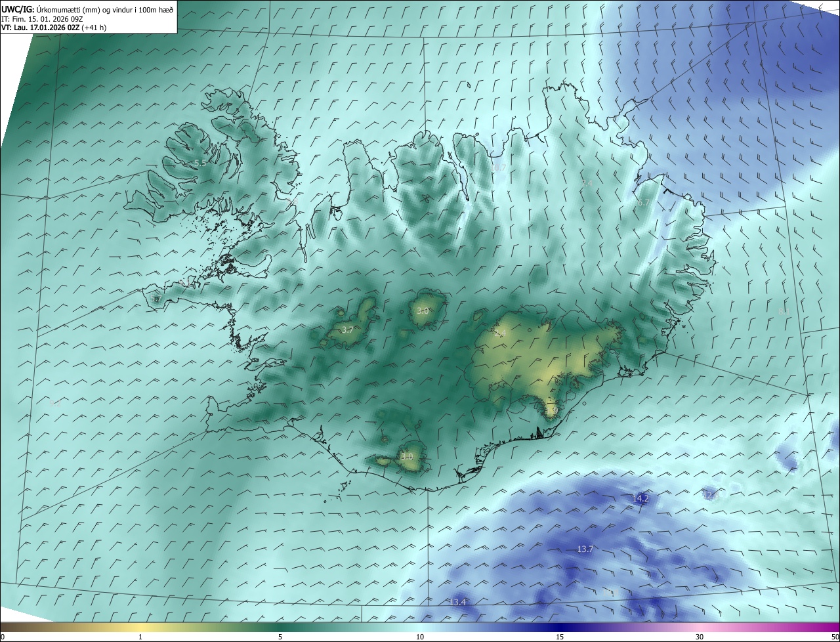The height and width of the screenshot is (642, 840).
Task: Click the colorbar tick label '1'
Action: (140, 637)
